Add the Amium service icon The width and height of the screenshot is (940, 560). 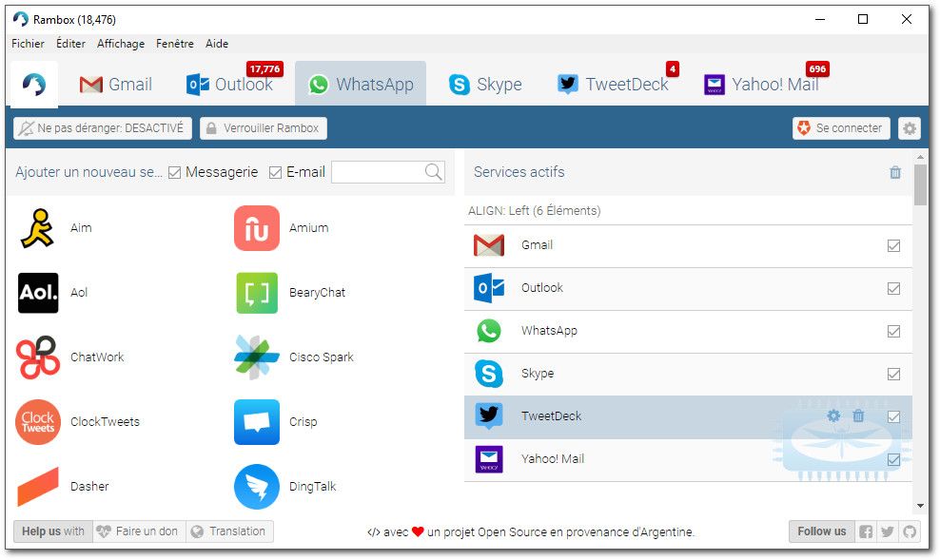[x=257, y=228]
